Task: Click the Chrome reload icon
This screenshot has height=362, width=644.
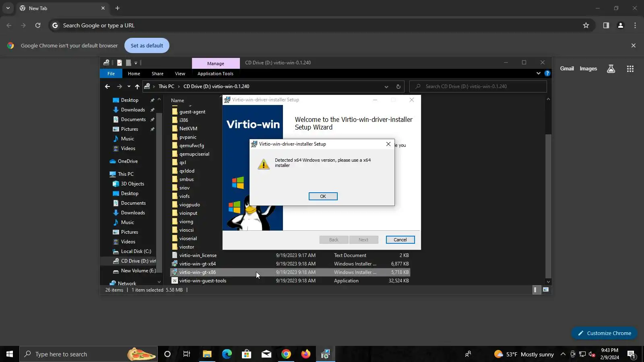Action: pyautogui.click(x=38, y=25)
